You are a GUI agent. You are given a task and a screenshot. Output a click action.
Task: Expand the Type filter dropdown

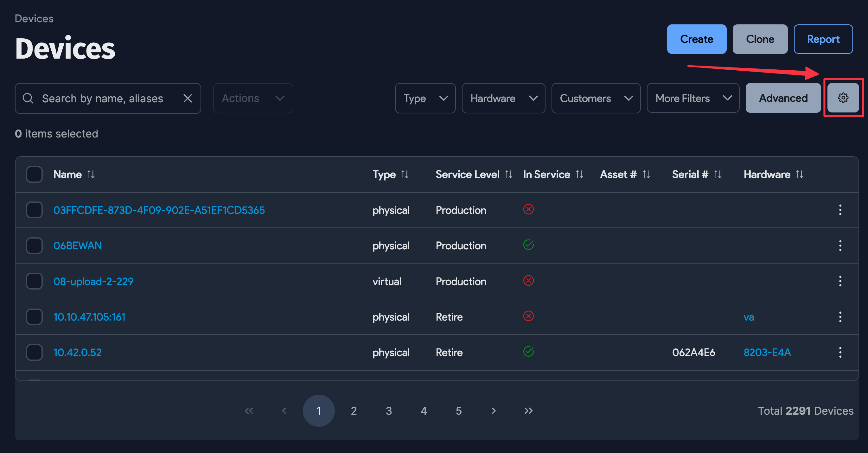click(x=425, y=99)
